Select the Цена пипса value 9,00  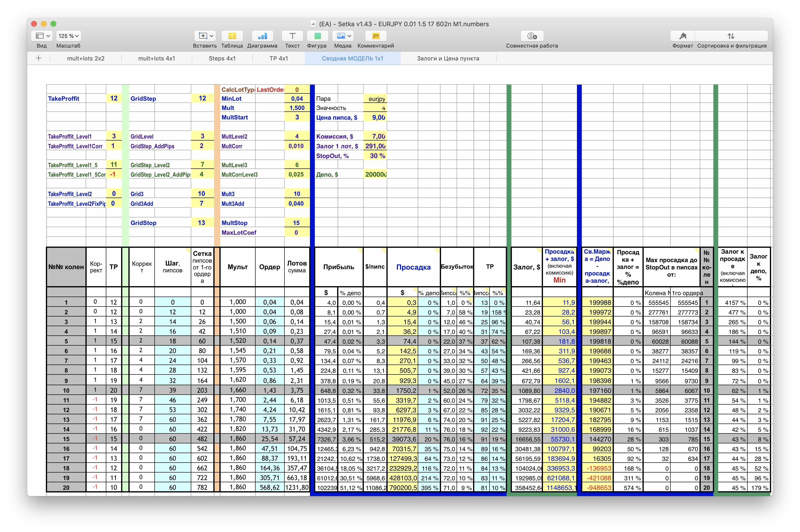click(375, 117)
